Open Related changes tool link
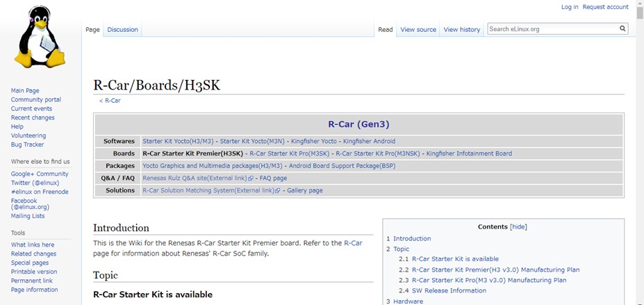The height and width of the screenshot is (305, 644). 33,254
